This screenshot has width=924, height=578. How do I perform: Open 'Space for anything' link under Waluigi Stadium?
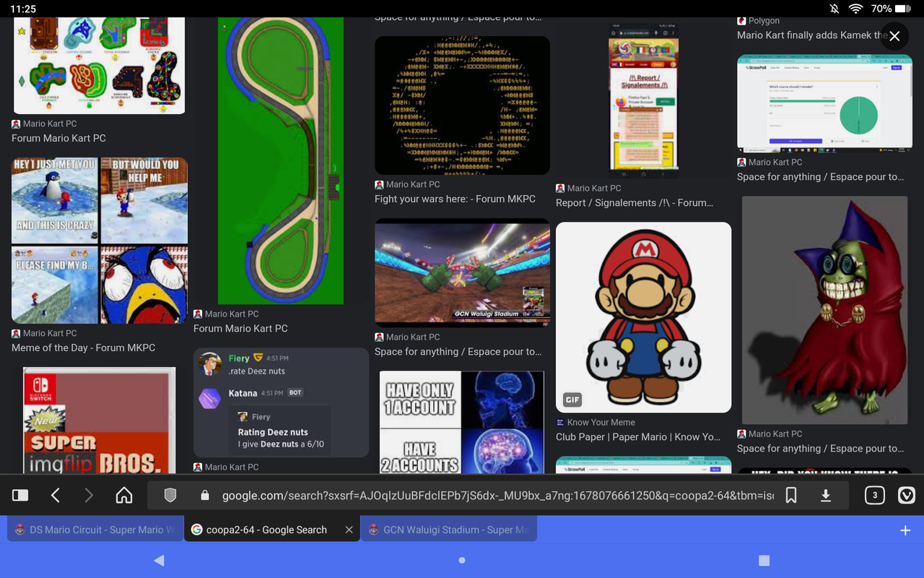[x=458, y=352]
